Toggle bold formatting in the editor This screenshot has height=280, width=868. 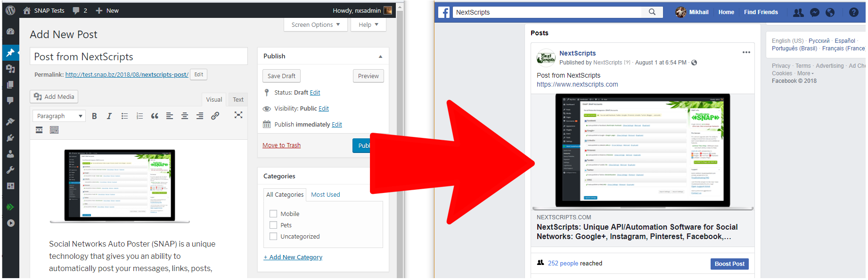click(94, 116)
